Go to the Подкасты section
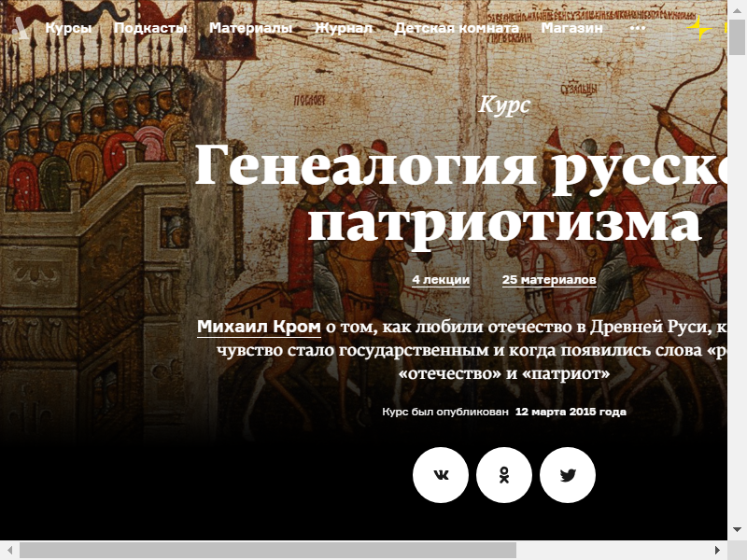The image size is (747, 560). (x=150, y=28)
